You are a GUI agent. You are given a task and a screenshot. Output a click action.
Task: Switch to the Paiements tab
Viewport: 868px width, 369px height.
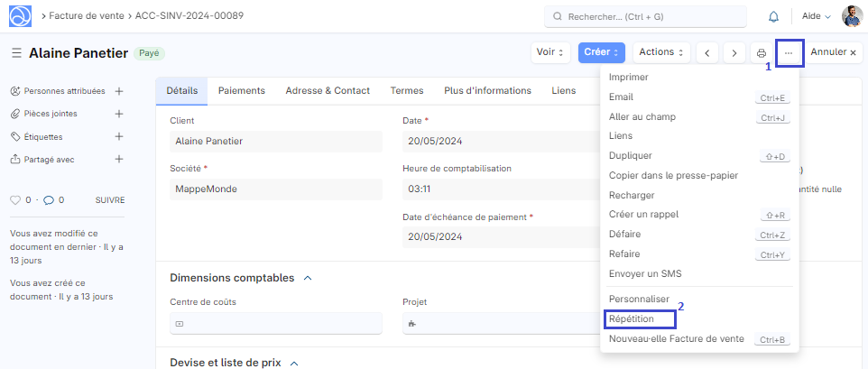tap(242, 91)
